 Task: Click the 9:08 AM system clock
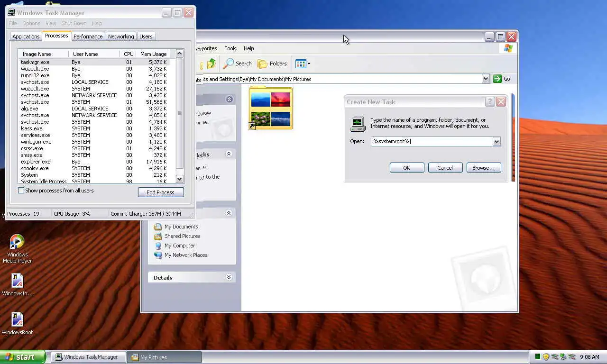coord(589,357)
